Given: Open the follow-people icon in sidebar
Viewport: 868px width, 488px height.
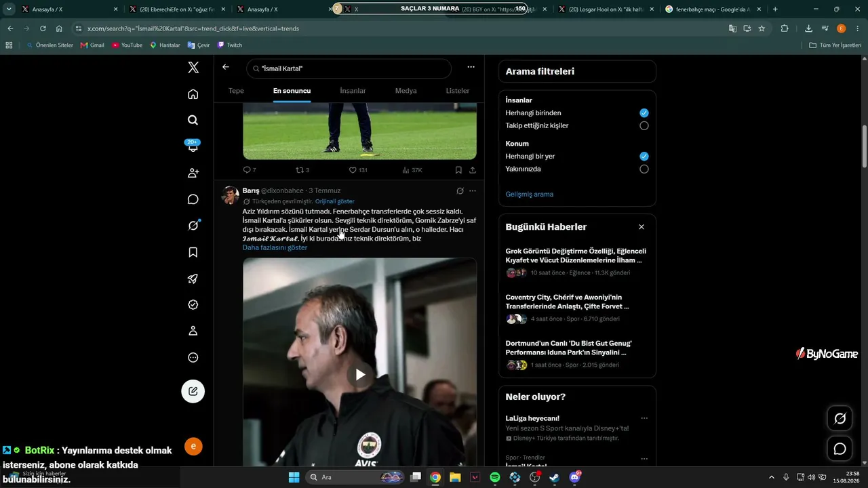Looking at the screenshot, I should pyautogui.click(x=193, y=173).
